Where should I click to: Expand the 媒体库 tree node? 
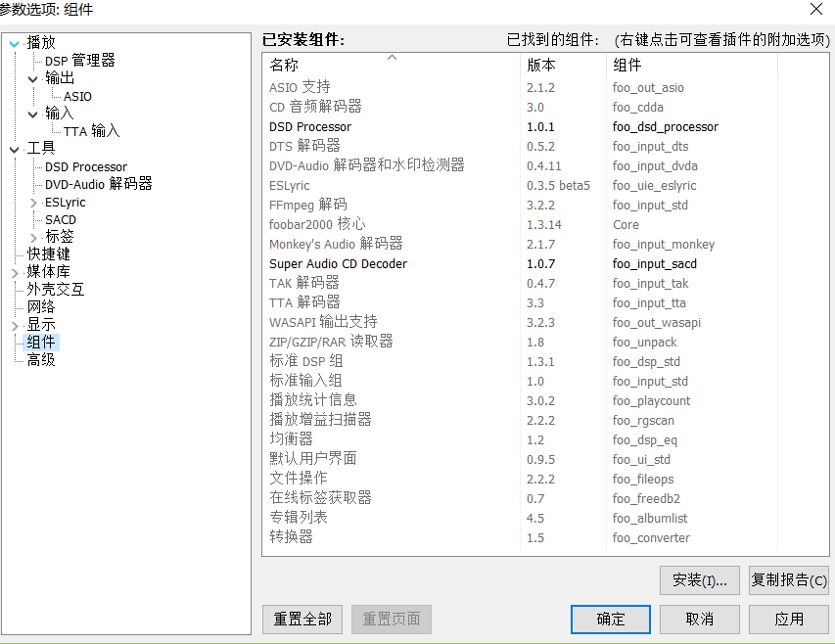pos(14,272)
